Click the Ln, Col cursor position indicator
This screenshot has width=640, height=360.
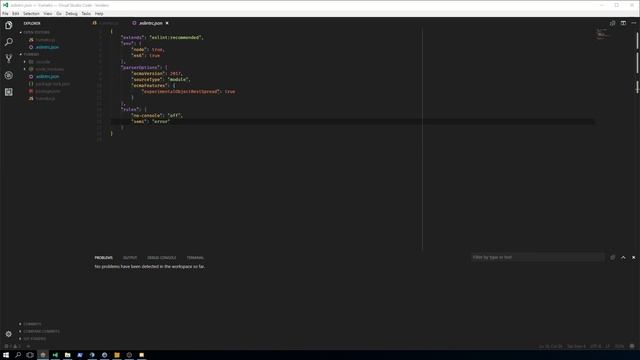(550, 346)
